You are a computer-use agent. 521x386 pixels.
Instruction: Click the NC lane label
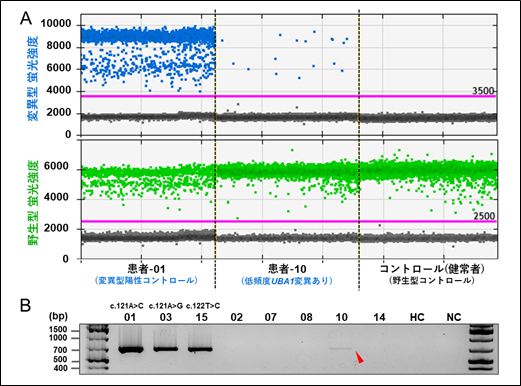click(x=454, y=317)
